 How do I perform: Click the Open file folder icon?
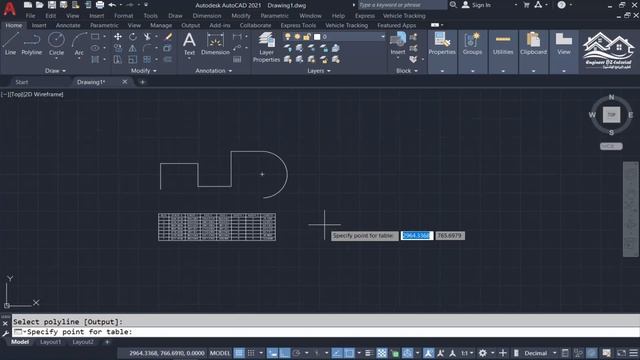[x=40, y=5]
